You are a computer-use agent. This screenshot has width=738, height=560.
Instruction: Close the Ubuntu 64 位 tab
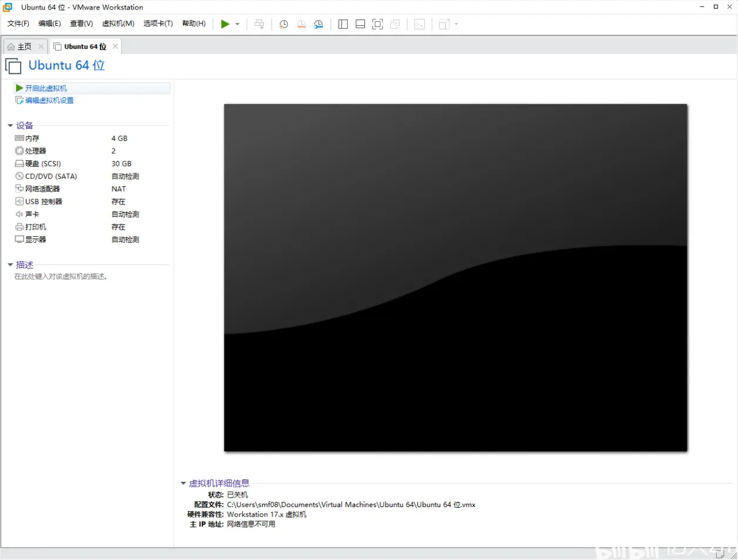click(x=115, y=46)
